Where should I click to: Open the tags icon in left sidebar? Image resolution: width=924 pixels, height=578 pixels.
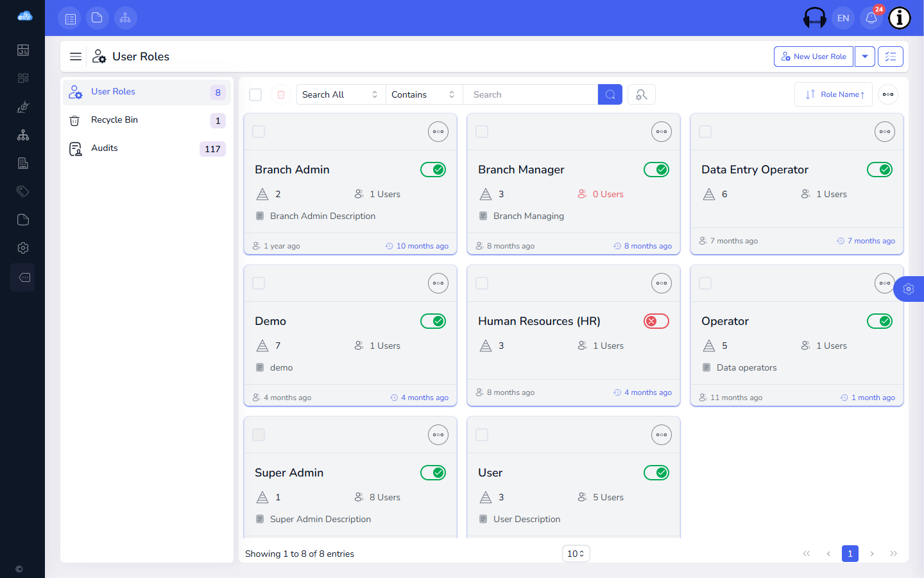(23, 191)
